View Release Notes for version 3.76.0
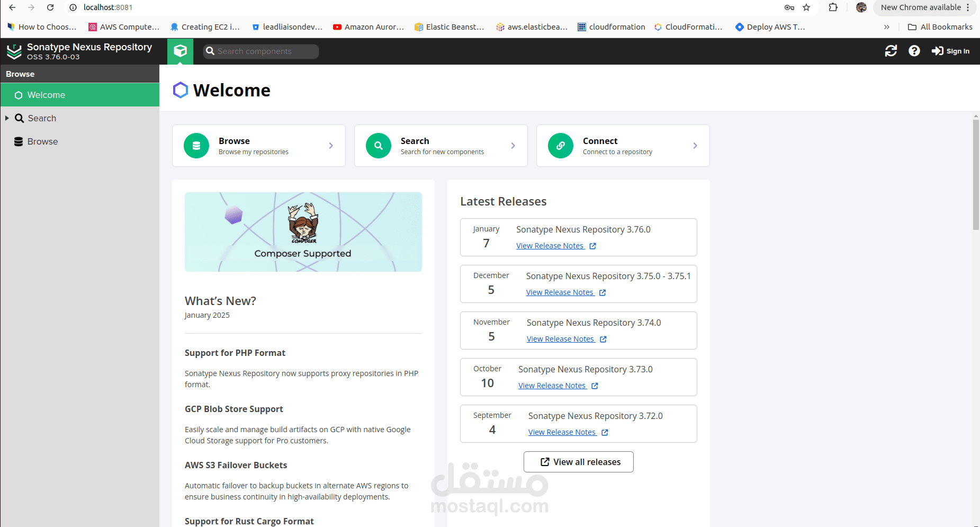980x527 pixels. (556, 246)
